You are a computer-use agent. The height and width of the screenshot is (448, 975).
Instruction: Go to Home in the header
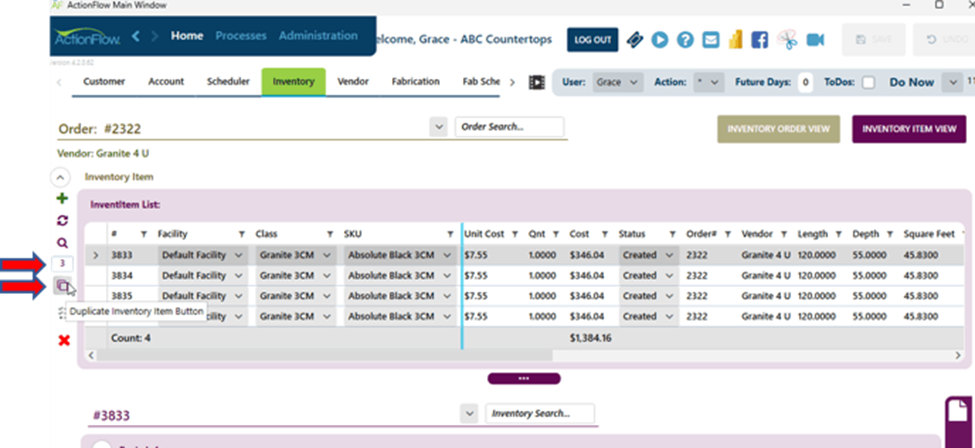point(187,36)
